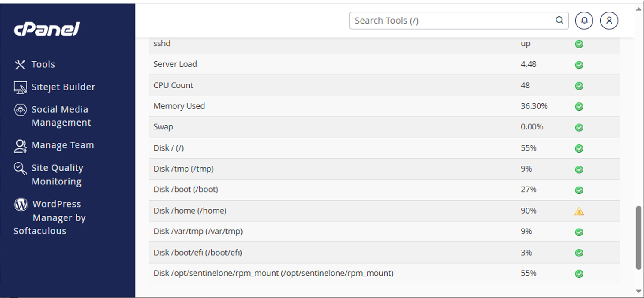
Task: Click the search magnifier icon
Action: coord(559,20)
